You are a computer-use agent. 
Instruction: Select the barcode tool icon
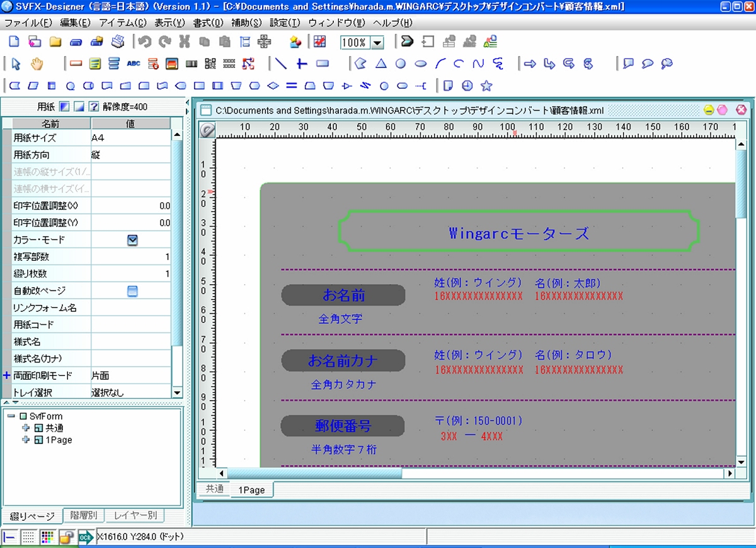(192, 64)
